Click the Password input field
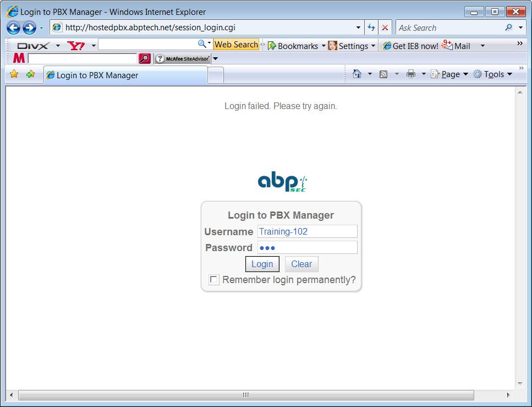Image resolution: width=532 pixels, height=407 pixels. [307, 247]
